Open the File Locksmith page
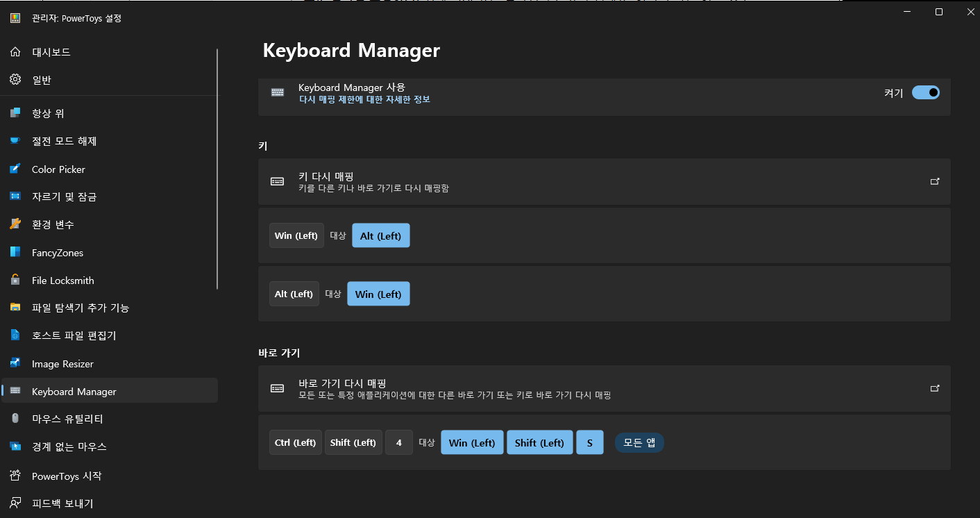Viewport: 980px width, 518px height. click(110, 281)
